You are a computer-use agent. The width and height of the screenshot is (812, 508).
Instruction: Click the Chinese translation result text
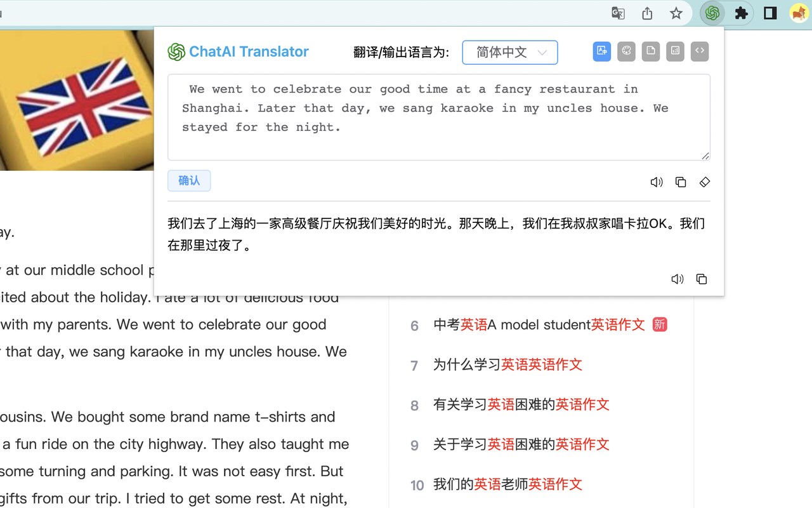[436, 234]
